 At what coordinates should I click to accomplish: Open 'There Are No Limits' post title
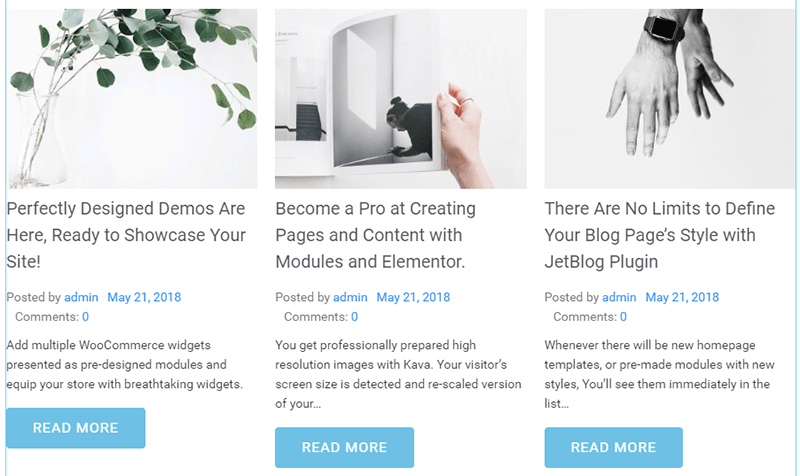[660, 235]
